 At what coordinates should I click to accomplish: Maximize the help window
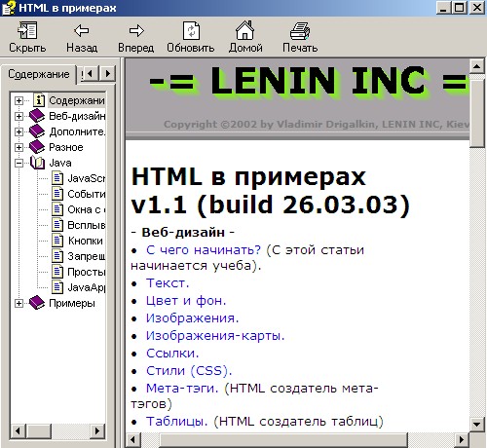tap(459, 8)
